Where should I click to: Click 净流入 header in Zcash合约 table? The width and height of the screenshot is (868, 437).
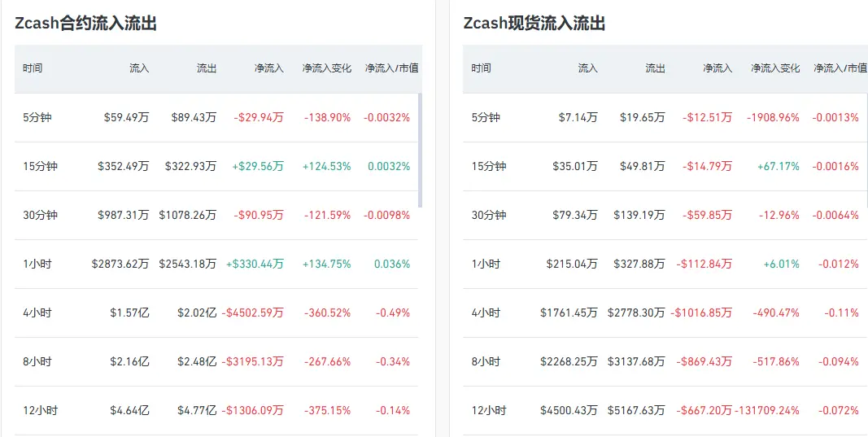269,68
